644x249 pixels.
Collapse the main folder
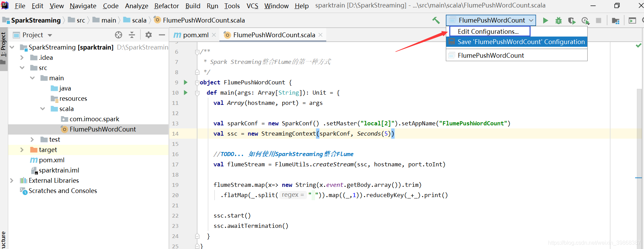click(x=32, y=78)
